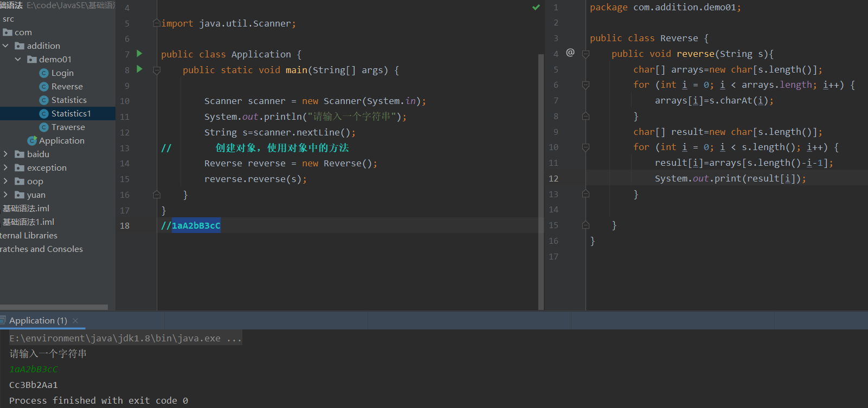Image resolution: width=868 pixels, height=408 pixels.
Task: Click the @ gutter icon on reverse method
Action: point(570,53)
